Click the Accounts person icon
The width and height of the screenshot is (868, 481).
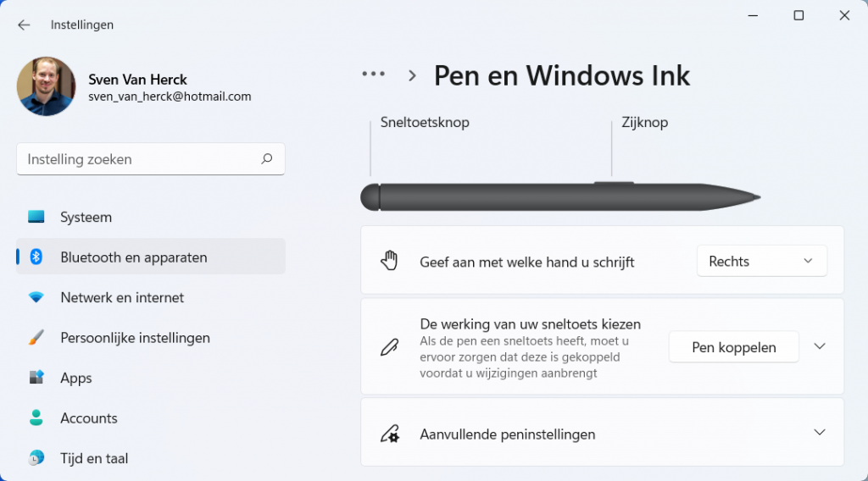[36, 418]
